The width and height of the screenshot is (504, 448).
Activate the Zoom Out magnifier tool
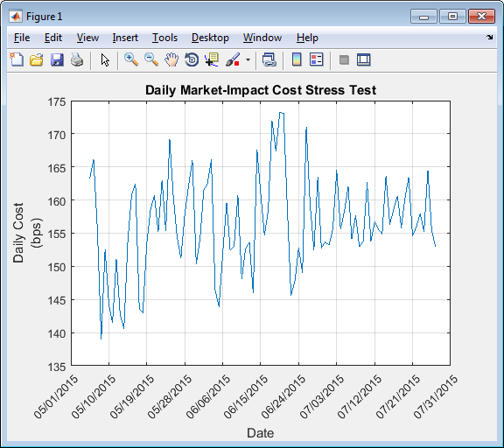(151, 59)
